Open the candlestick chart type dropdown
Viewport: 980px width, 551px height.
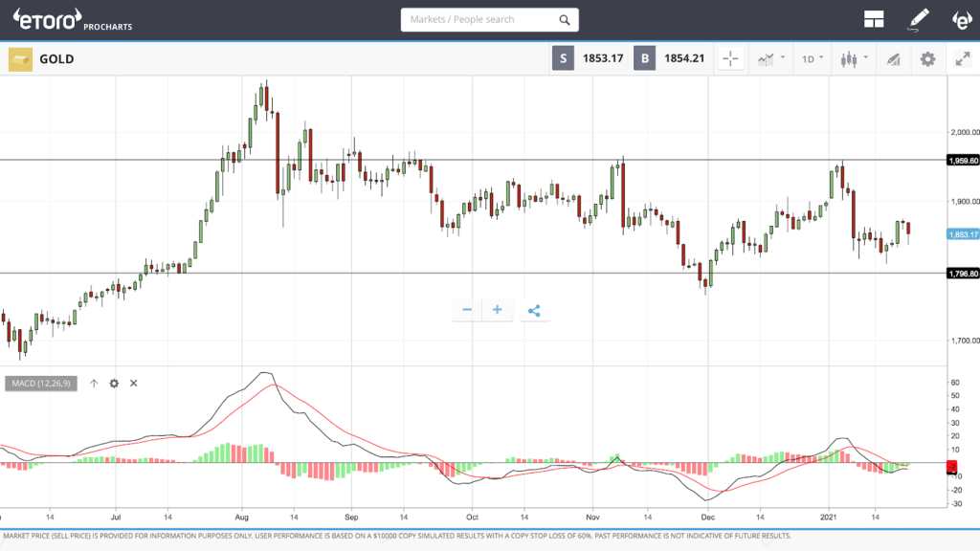pyautogui.click(x=855, y=58)
